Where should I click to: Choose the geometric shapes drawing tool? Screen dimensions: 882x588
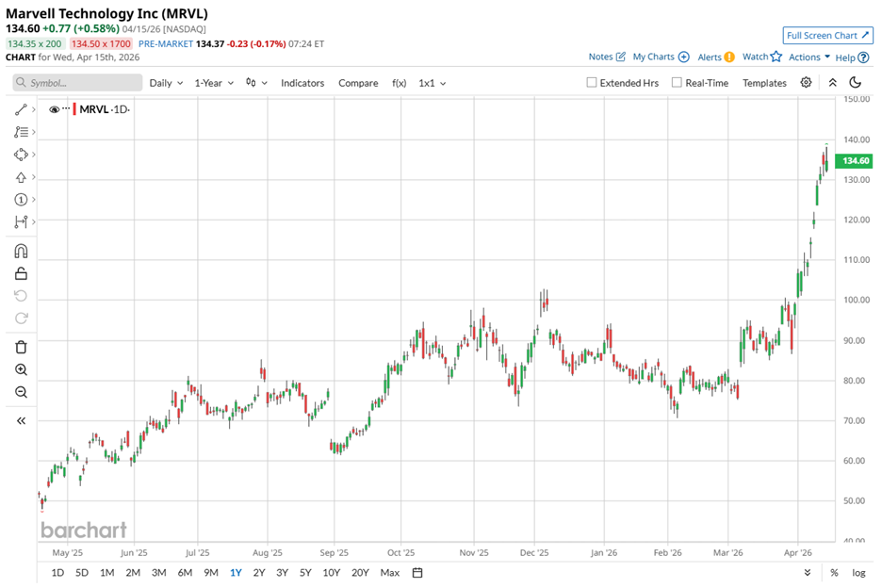click(x=21, y=155)
